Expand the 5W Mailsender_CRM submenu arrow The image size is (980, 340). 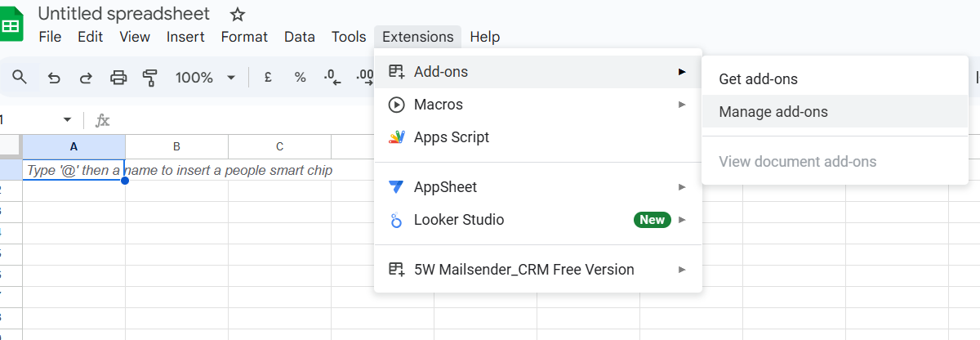[x=682, y=269]
